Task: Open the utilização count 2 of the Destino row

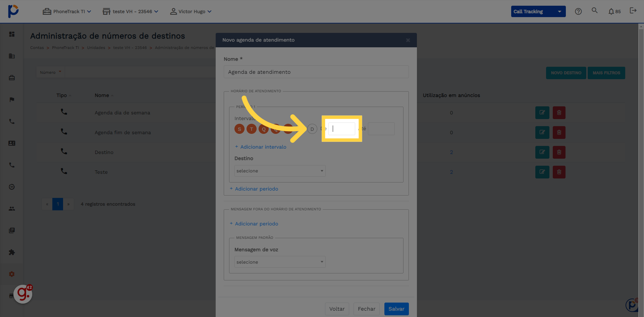Action: (x=451, y=152)
